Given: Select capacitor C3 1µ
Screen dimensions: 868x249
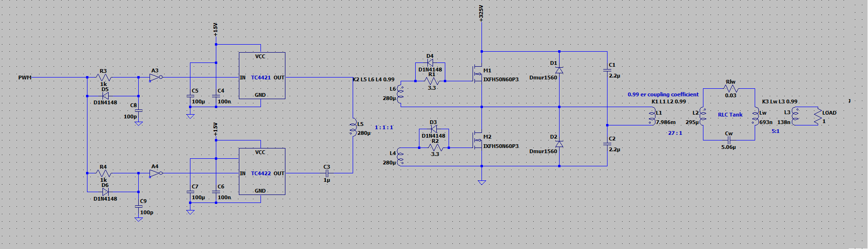Looking at the screenshot, I should (327, 173).
